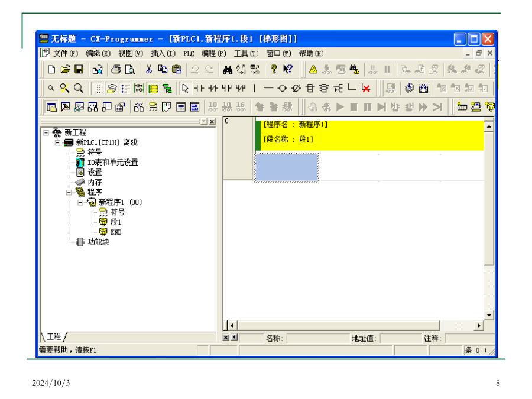
Task: Select 内存 in project tree
Action: point(95,182)
